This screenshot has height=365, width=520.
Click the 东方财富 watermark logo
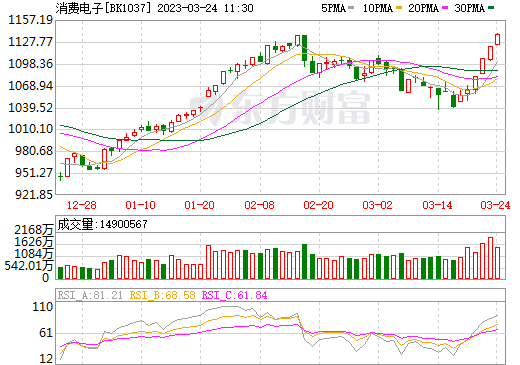tap(280, 107)
